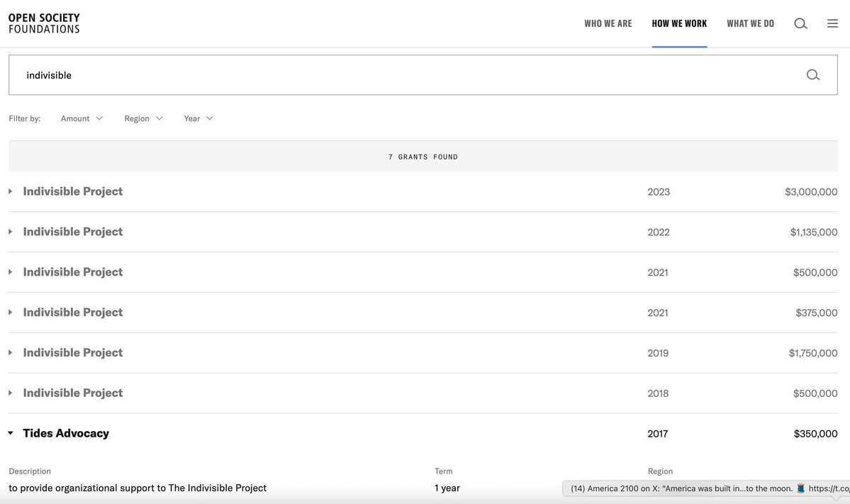Go to Who We Are menu
Viewport: 850px width, 504px height.
(608, 23)
